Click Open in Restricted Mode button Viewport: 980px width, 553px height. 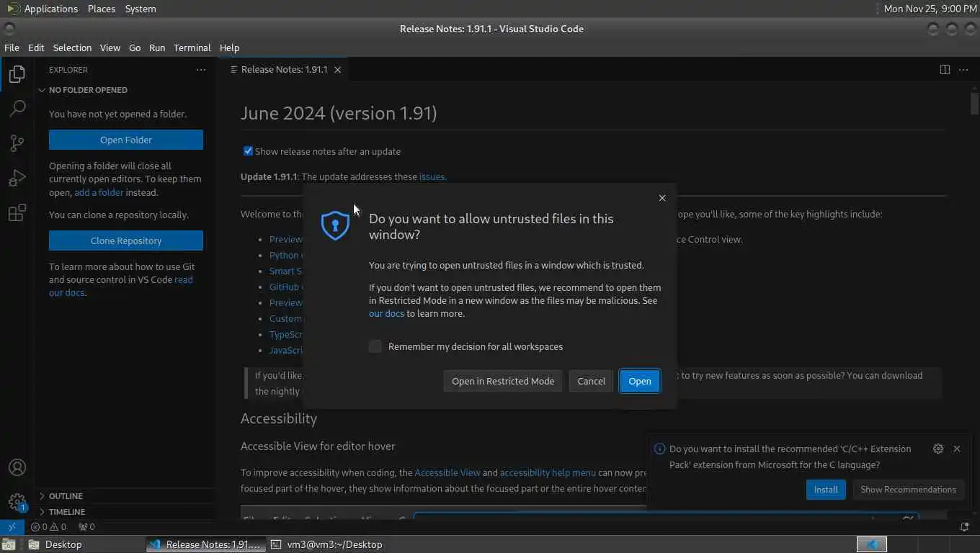point(503,381)
